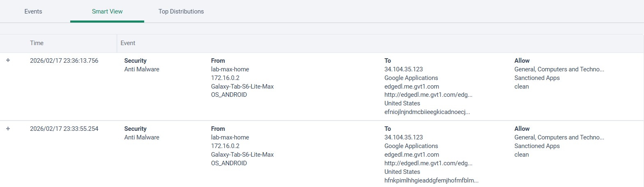Click the efniojlnjndmcbiieegkicadnoecj file name
Screen dimensions: 644x187
pyautogui.click(x=427, y=112)
